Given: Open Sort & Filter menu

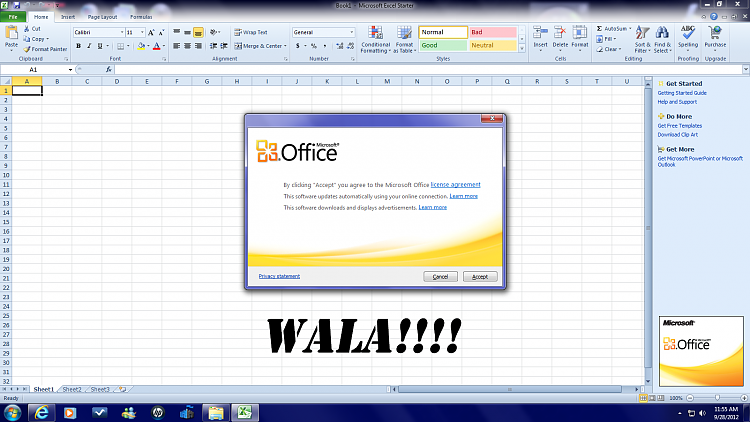Looking at the screenshot, I should (642, 40).
